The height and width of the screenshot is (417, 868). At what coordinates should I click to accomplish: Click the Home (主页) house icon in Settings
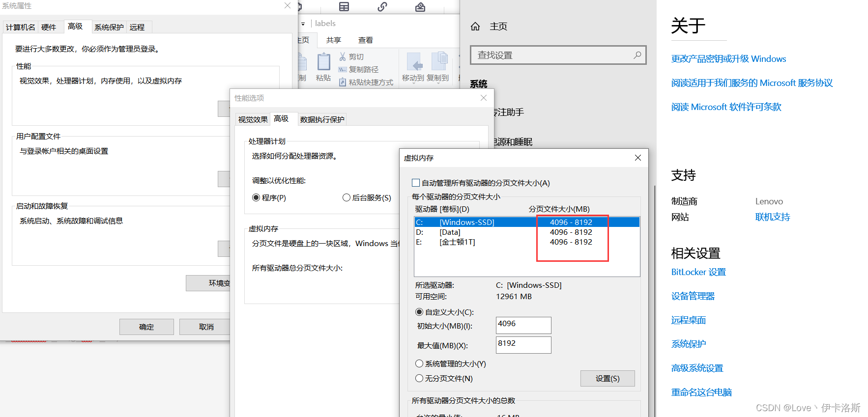[x=475, y=27]
